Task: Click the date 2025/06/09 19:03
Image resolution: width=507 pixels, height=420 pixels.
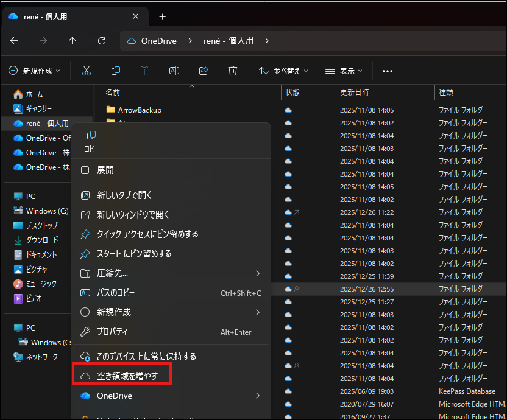Action: pos(367,391)
